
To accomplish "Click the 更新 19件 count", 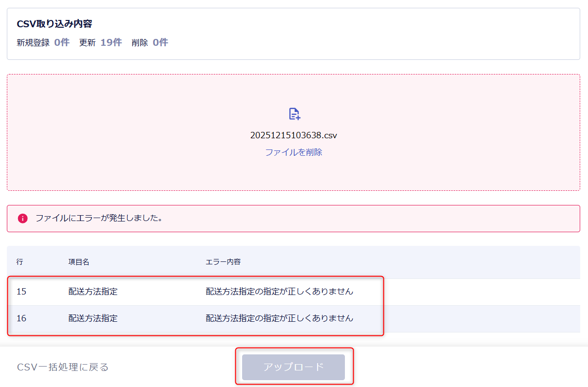I will point(100,43).
